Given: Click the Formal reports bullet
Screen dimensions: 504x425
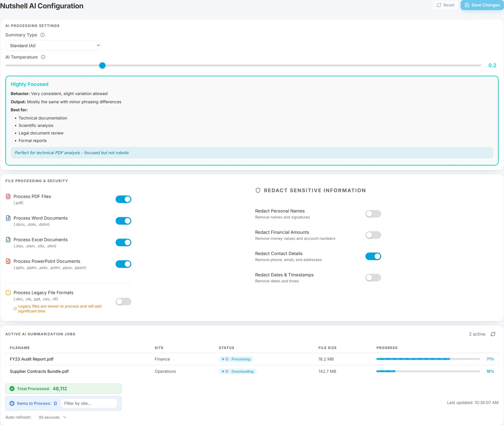Looking at the screenshot, I should (32, 141).
